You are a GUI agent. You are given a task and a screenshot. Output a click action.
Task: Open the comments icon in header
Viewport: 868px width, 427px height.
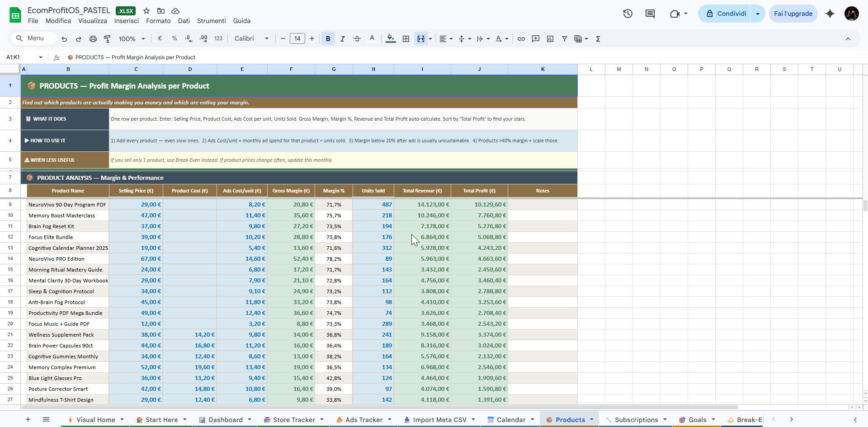click(x=650, y=14)
